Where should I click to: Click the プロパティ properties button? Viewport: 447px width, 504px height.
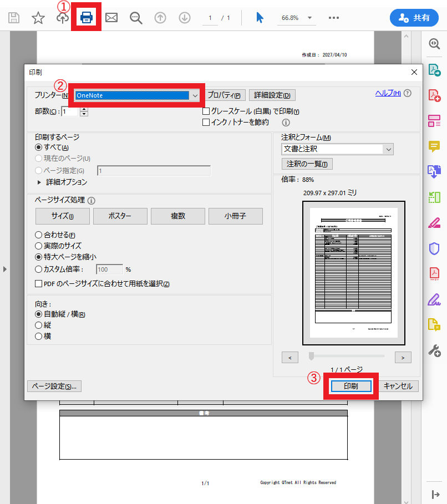(224, 95)
